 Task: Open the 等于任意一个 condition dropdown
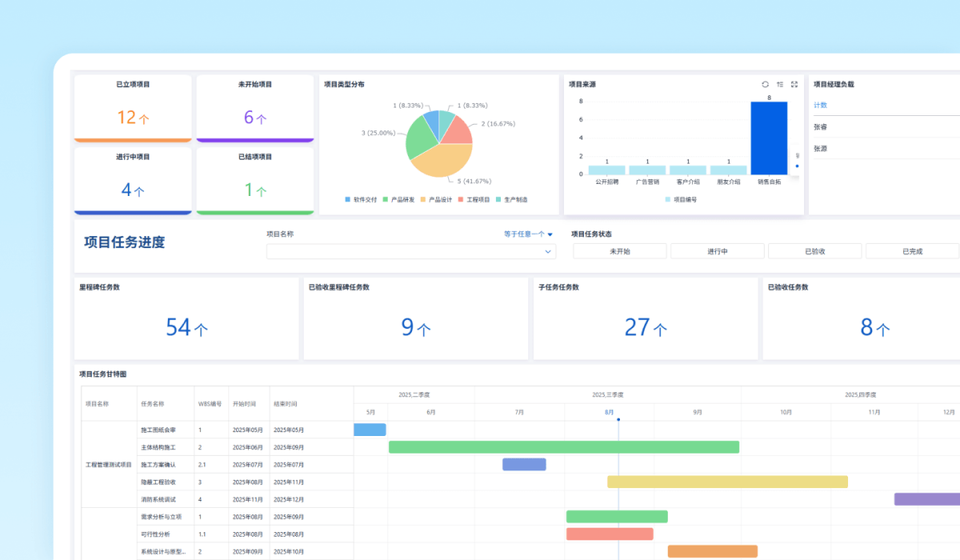pyautogui.click(x=528, y=234)
